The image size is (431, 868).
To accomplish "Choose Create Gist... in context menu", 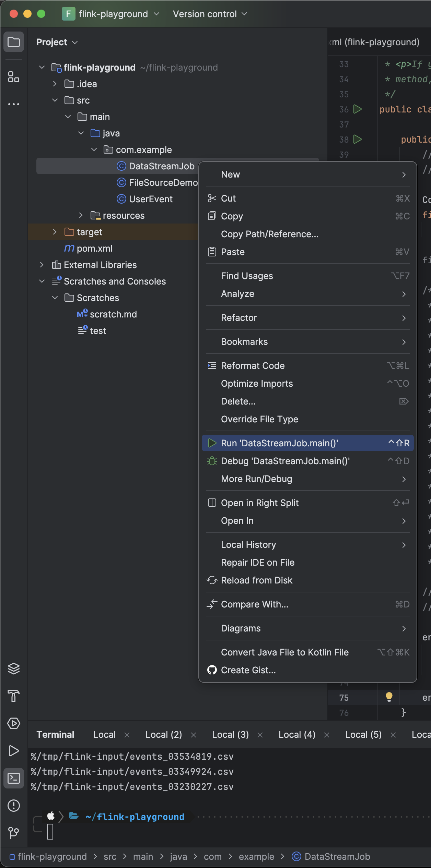I will (x=308, y=670).
